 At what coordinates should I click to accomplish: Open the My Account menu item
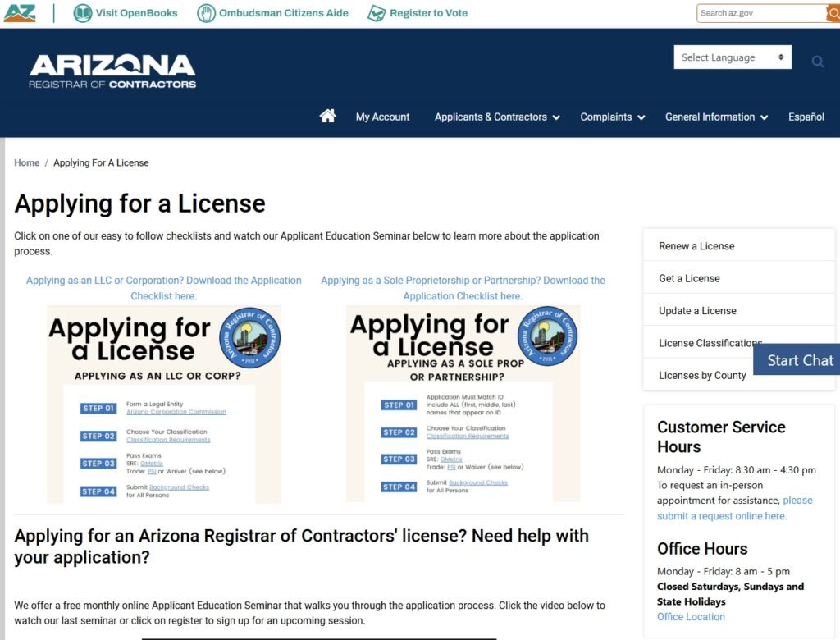382,117
